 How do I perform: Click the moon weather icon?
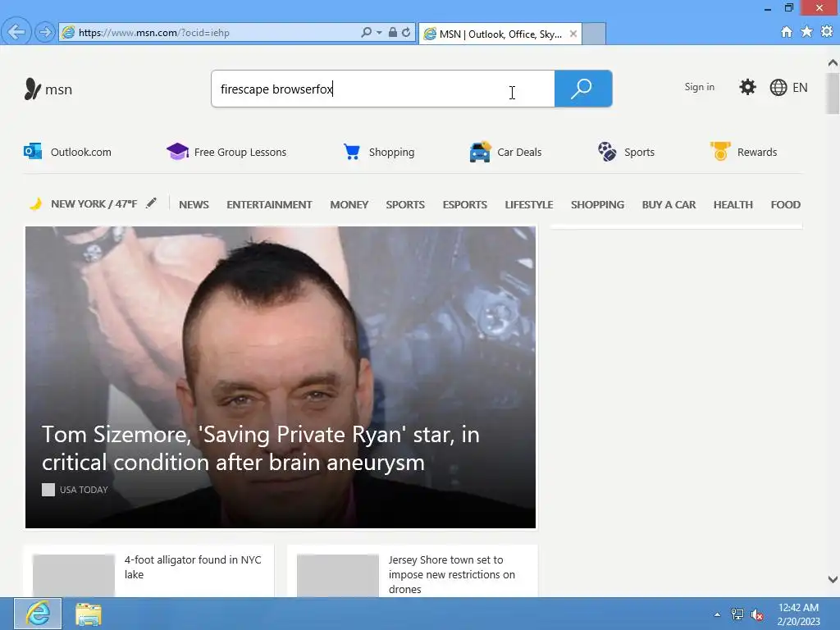[x=36, y=204]
